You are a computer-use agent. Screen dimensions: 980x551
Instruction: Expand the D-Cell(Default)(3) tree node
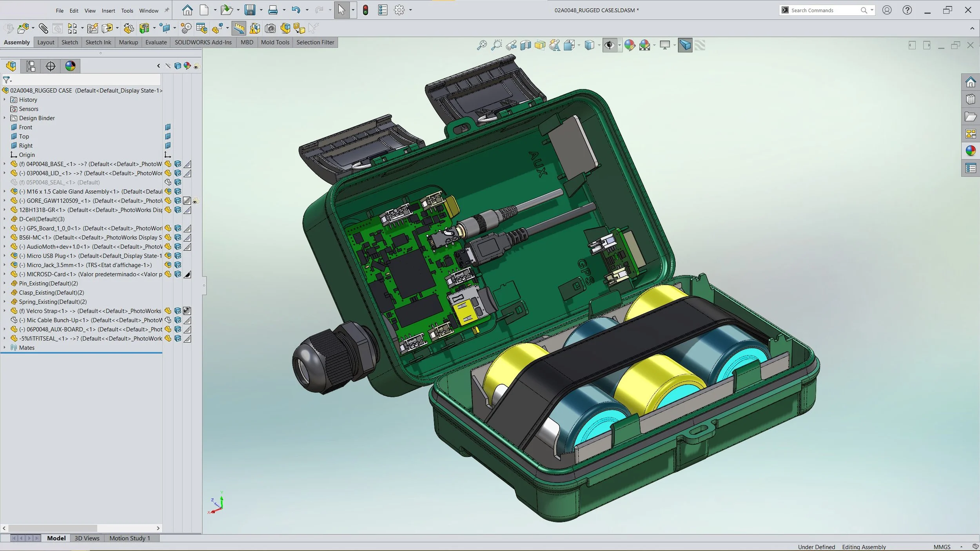pos(4,219)
